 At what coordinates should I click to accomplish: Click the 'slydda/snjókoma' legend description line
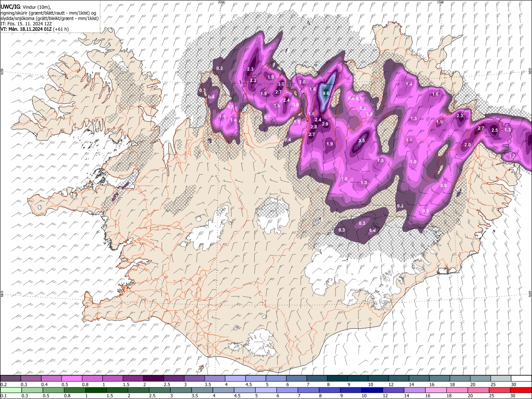click(x=49, y=18)
